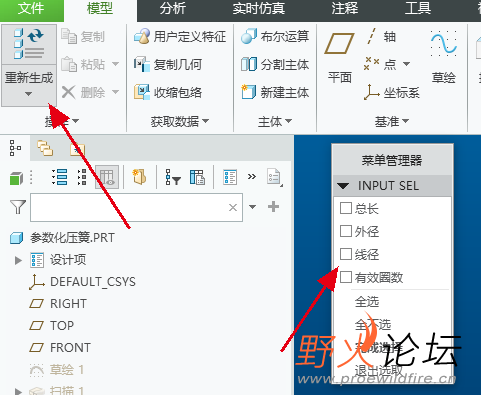This screenshot has height=395, width=481.
Task: Check the 外径 checkbox
Action: pos(346,231)
